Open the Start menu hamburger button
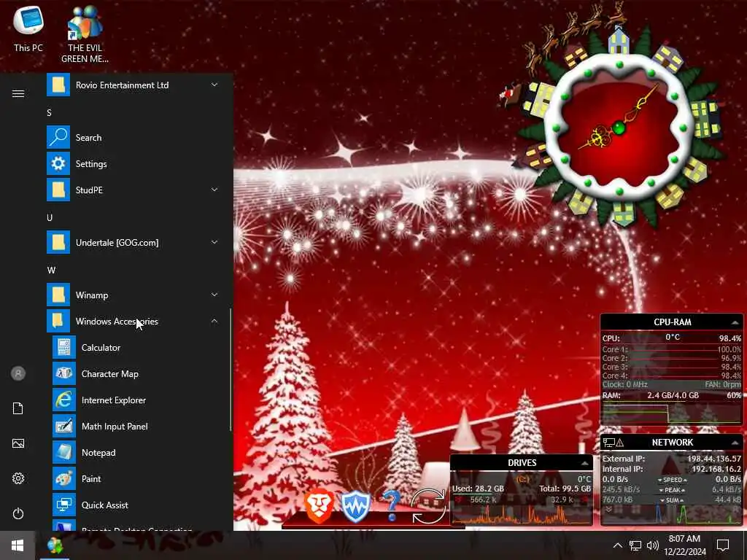The image size is (747, 560). pos(18,93)
